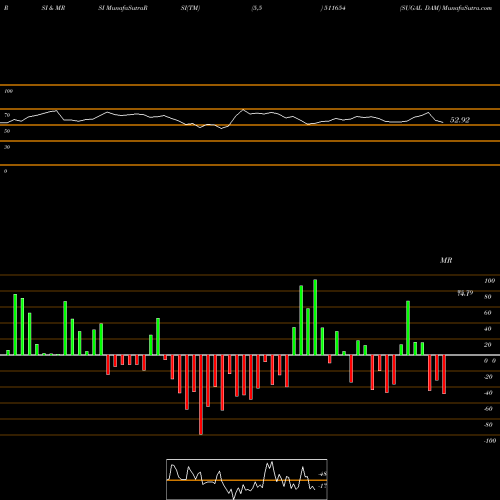Click the MR axis label -100
This screenshot has height=500, width=500.
(x=490, y=441)
